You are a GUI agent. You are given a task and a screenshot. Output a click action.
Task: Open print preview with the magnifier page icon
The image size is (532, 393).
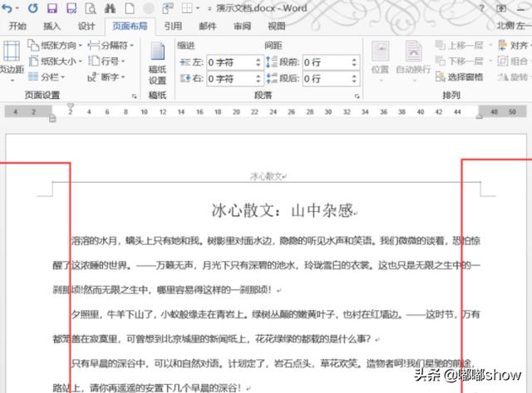91,8
